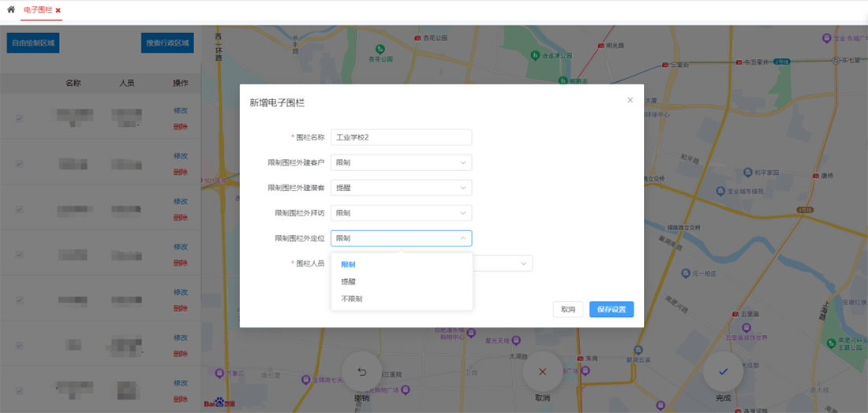Close the 新增电子围栏 dialog with X icon
The width and height of the screenshot is (868, 413).
click(630, 100)
